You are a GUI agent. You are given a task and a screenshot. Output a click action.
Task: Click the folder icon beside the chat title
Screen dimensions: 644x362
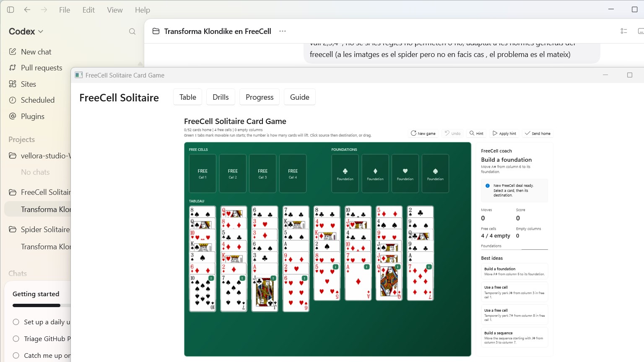pos(156,31)
